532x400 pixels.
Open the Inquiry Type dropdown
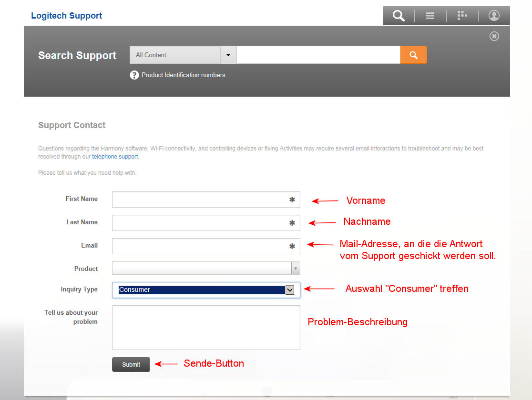click(x=289, y=290)
